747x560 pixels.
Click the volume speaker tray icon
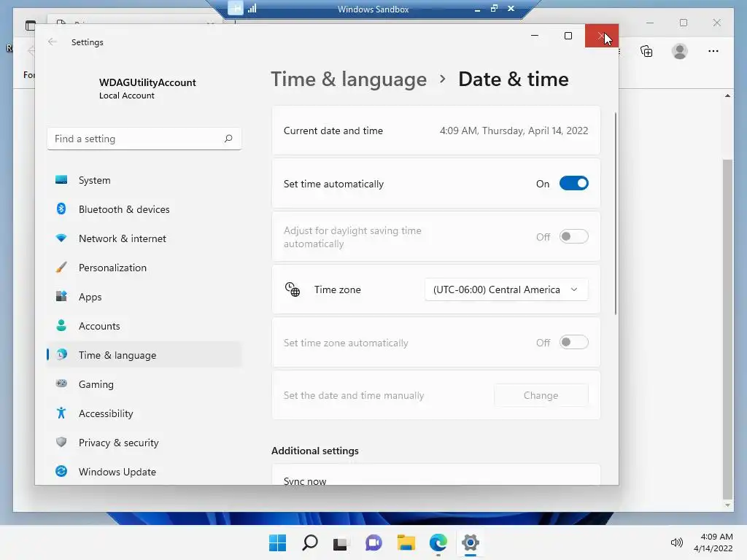click(x=676, y=542)
